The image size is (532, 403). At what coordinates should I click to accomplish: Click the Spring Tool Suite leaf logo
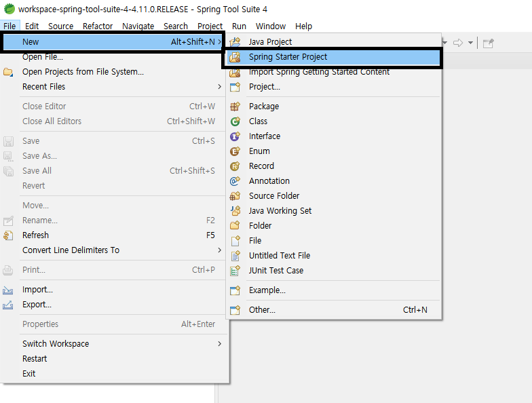click(9, 9)
